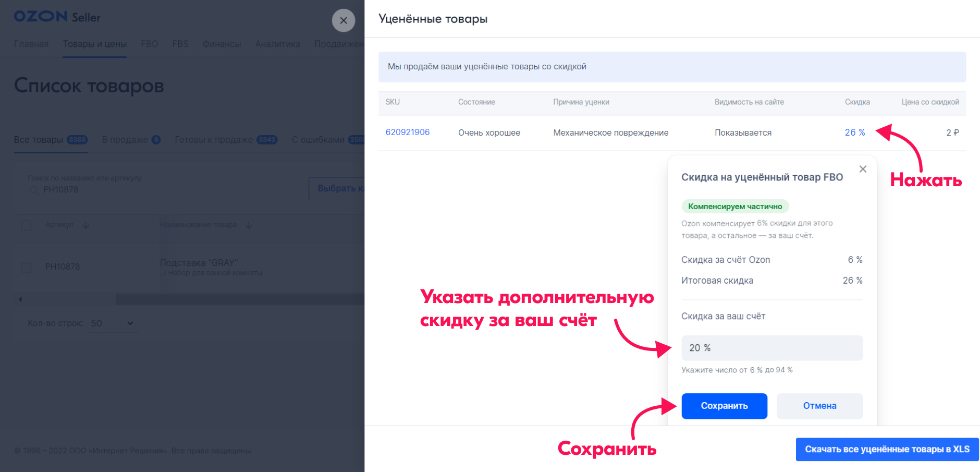Click the Выбрать button near search

tap(337, 188)
